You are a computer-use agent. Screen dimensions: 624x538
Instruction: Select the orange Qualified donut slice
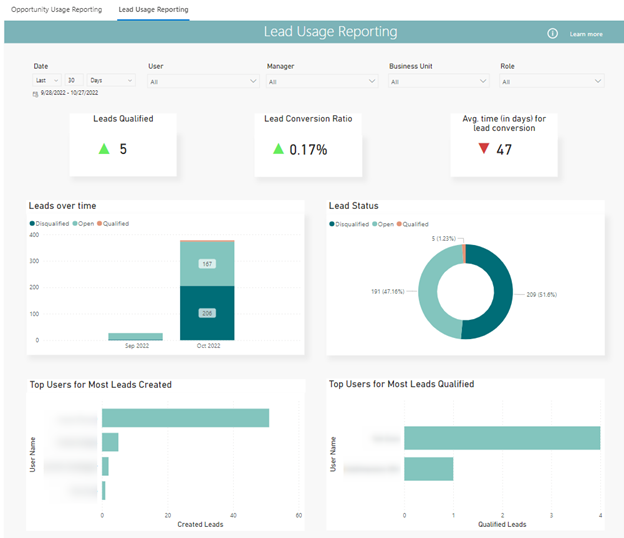point(464,253)
